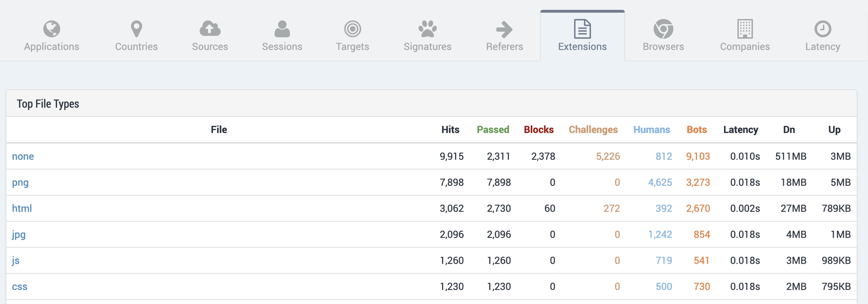868x304 pixels.
Task: Click the Challenges column header
Action: (x=593, y=130)
